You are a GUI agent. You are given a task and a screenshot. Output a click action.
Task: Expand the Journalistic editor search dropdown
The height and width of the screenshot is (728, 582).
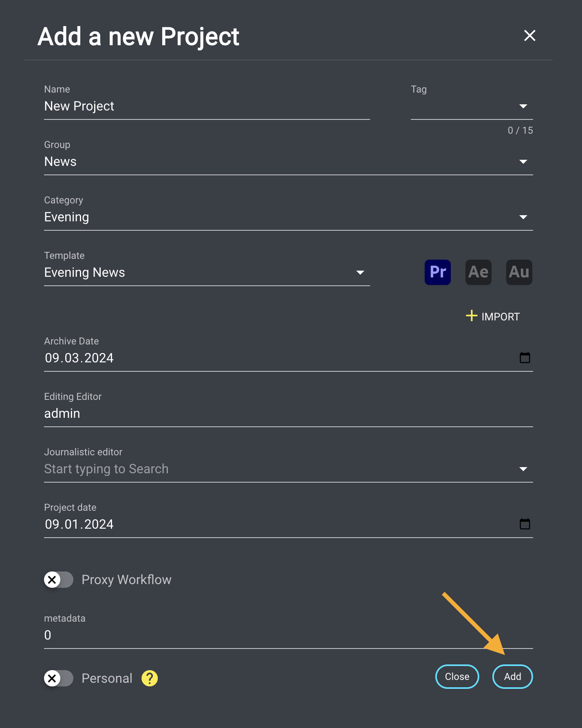(x=523, y=469)
